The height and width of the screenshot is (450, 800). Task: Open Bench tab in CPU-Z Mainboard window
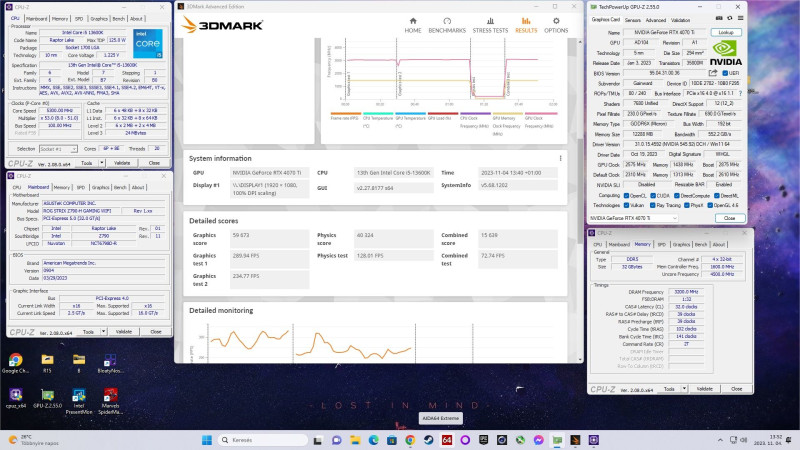(120, 188)
